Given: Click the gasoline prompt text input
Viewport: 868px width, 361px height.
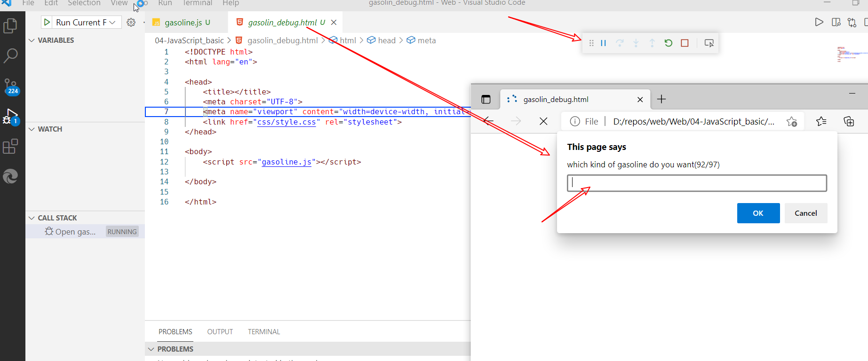Looking at the screenshot, I should tap(697, 183).
